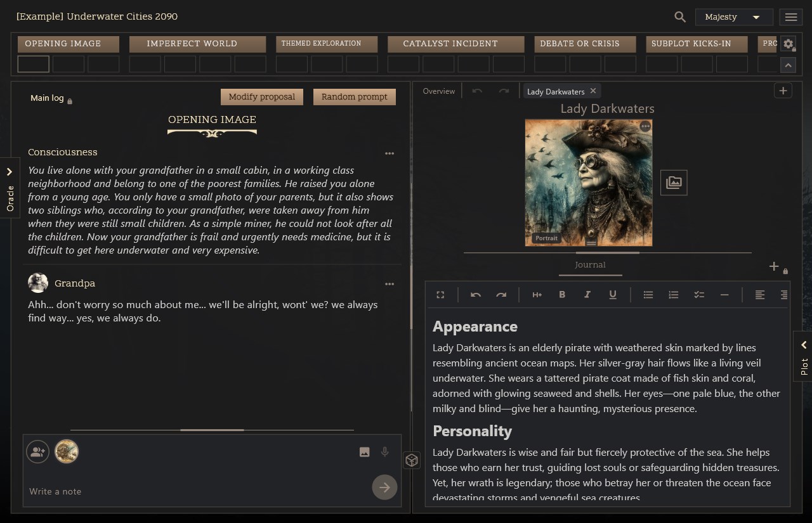Select the SUBPLOT KICKS-IN beat header

pyautogui.click(x=697, y=44)
